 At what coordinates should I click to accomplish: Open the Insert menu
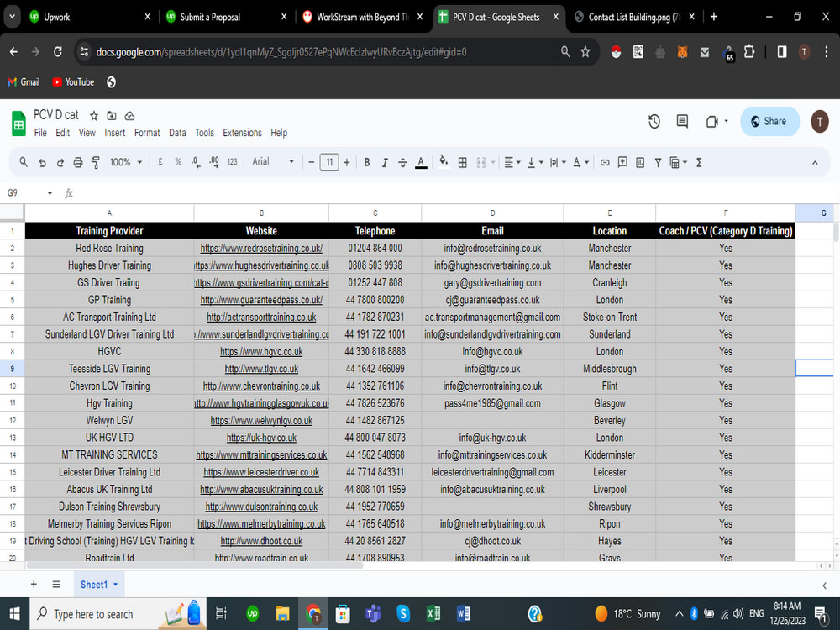[114, 133]
